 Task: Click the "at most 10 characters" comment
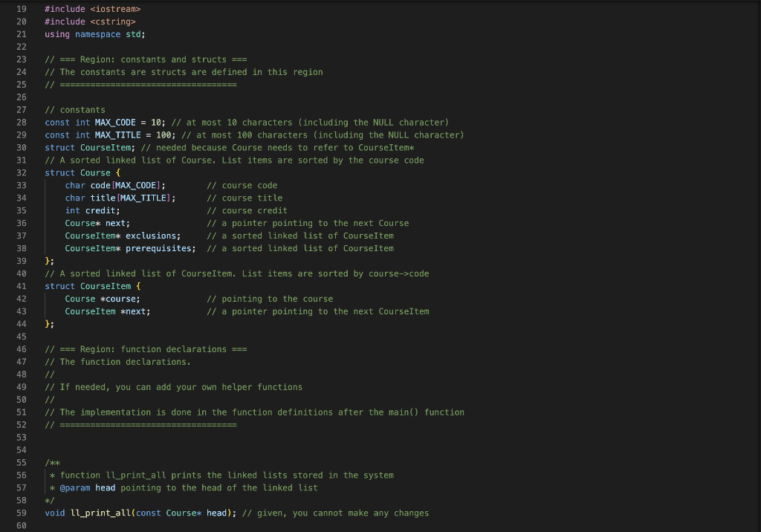coord(310,123)
